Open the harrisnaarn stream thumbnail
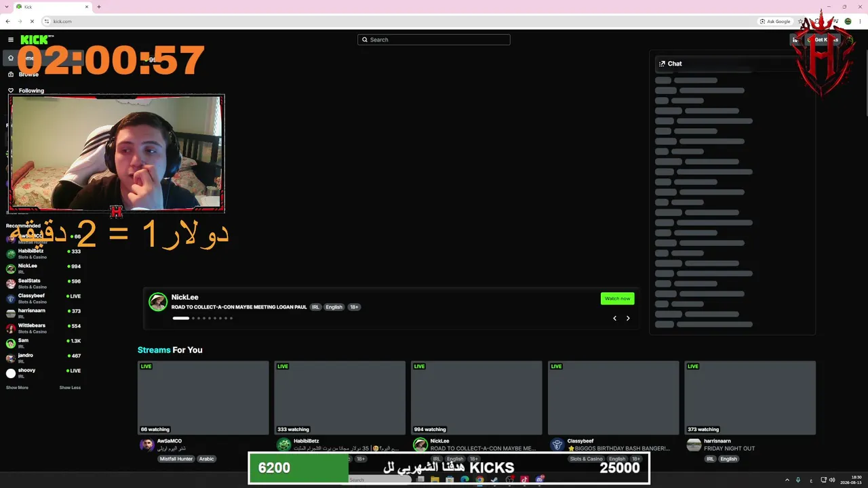 tap(750, 398)
